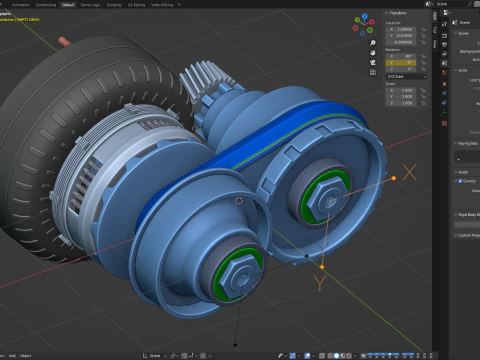Lock the Location Z value
The width and height of the screenshot is (480, 360).
(423, 42)
